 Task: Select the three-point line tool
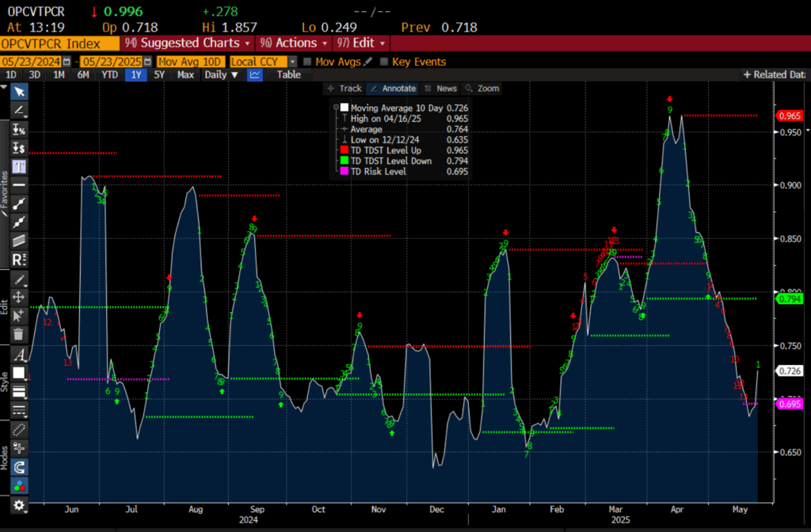19,222
